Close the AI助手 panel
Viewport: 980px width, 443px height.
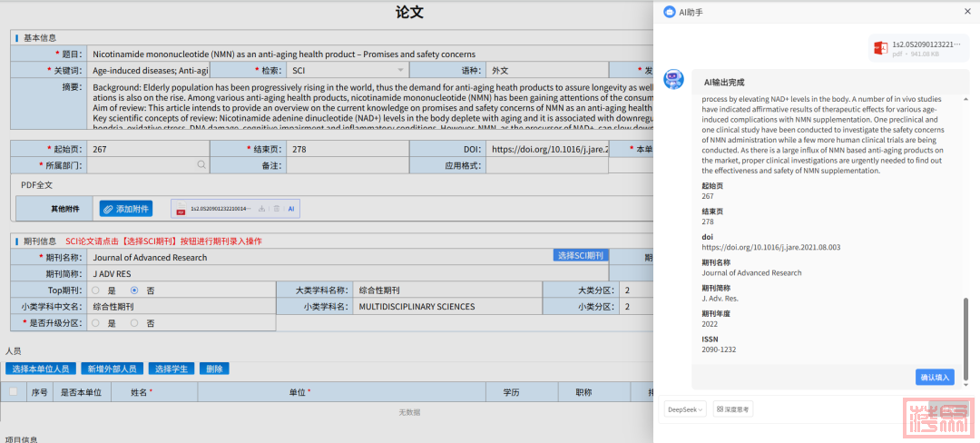(x=966, y=12)
